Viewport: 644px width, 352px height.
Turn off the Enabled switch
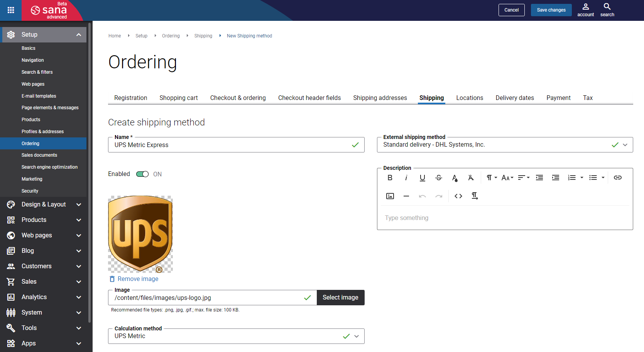point(142,174)
